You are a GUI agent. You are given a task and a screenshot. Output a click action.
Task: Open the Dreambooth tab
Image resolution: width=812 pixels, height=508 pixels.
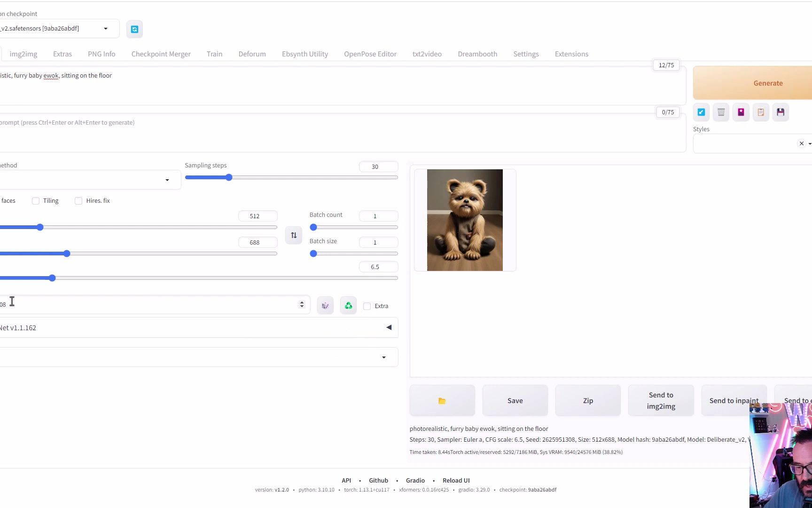[x=477, y=54]
